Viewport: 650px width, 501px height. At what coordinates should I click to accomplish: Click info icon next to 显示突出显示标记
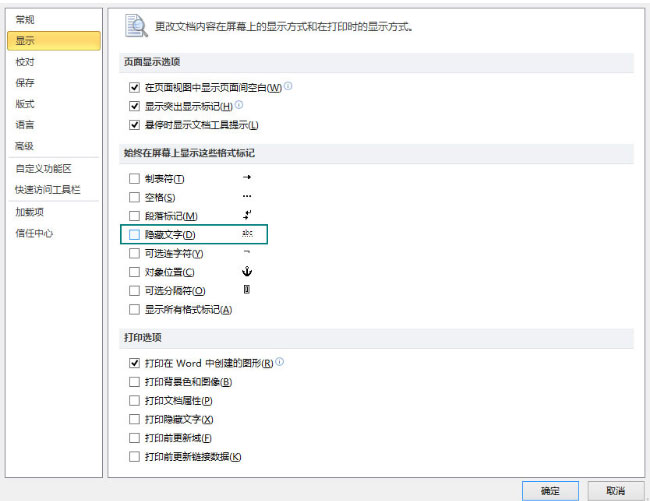(239, 105)
